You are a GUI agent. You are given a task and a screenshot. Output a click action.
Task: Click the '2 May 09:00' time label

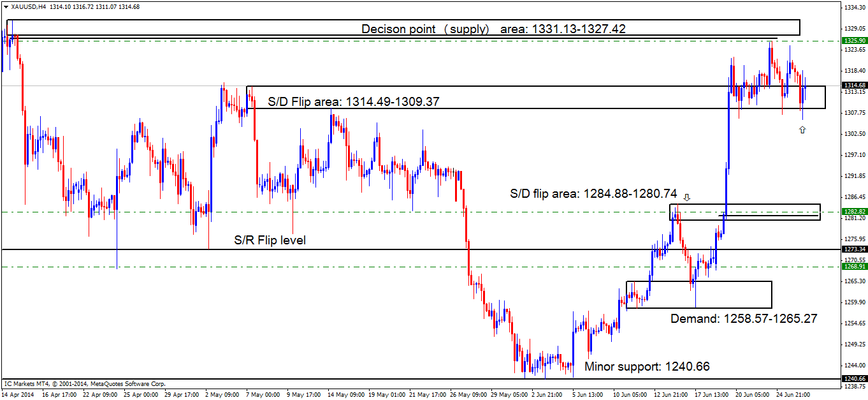pyautogui.click(x=222, y=395)
